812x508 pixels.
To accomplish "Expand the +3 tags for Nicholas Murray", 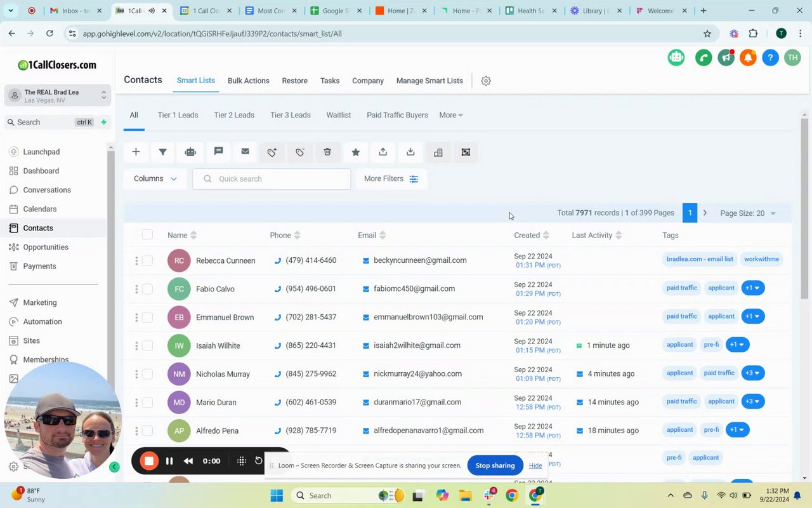I will click(753, 373).
